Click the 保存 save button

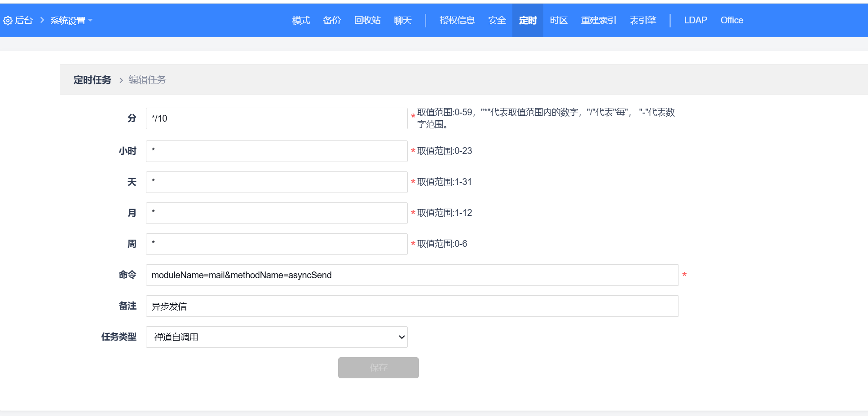tap(379, 368)
